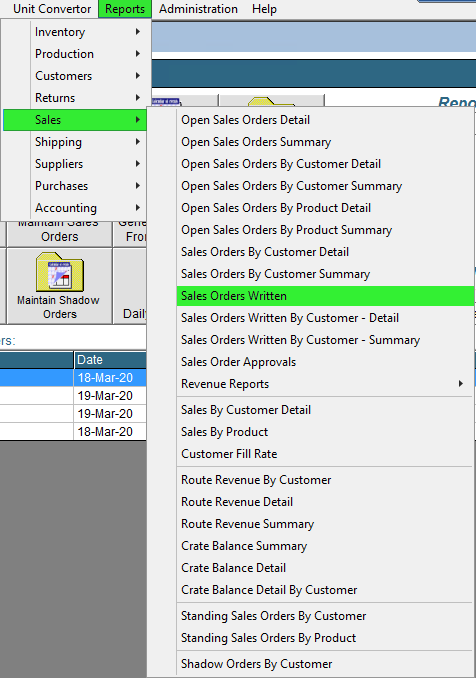
Task: Click the Maintain Sales Orders button label
Action: click(59, 232)
